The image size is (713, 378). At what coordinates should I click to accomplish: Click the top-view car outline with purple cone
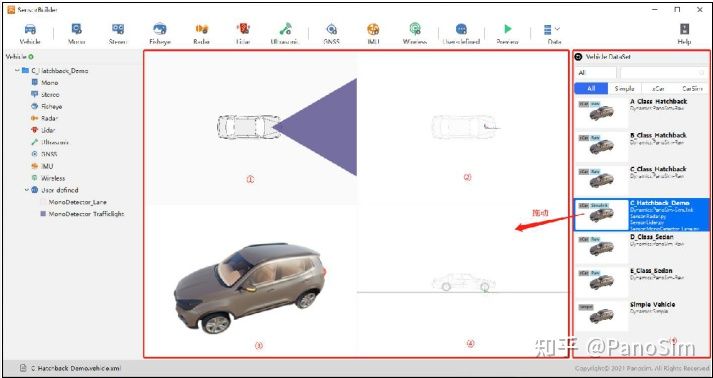point(248,126)
